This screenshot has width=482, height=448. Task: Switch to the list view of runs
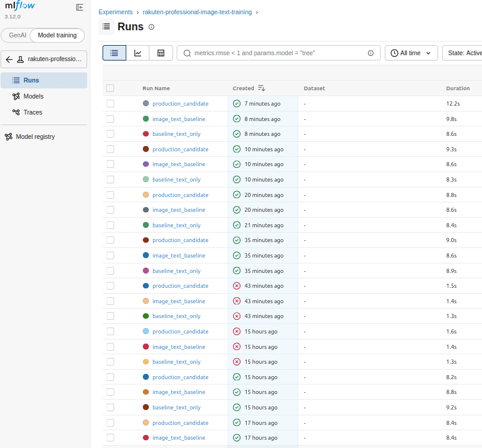[114, 53]
